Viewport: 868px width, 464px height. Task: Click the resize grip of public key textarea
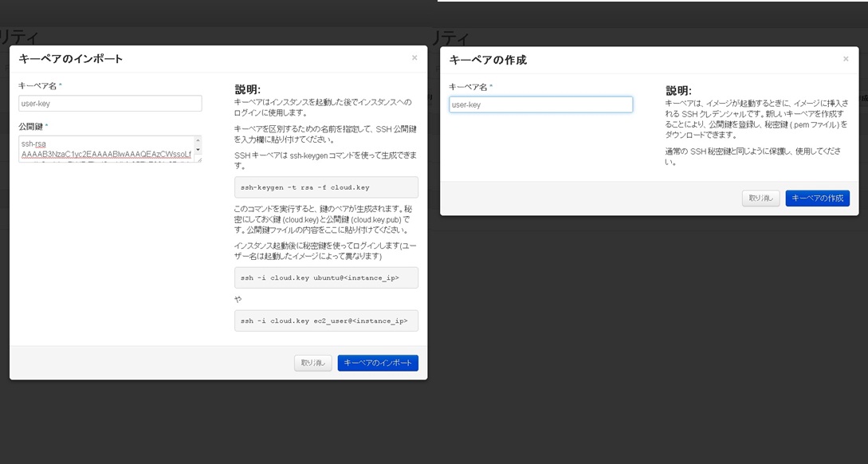198,159
